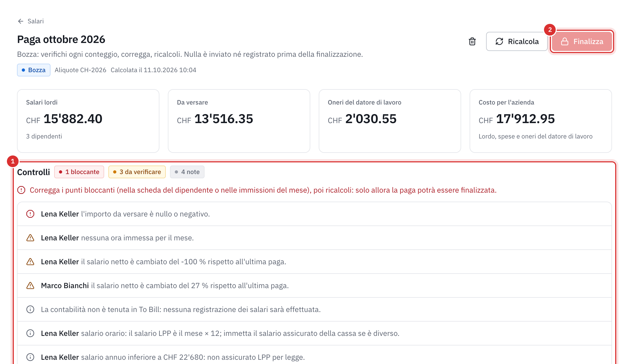Click the Ricalcola button

coord(517,41)
